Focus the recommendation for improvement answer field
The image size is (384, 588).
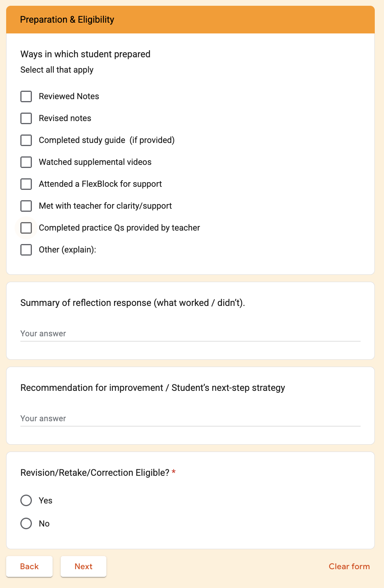(x=190, y=419)
